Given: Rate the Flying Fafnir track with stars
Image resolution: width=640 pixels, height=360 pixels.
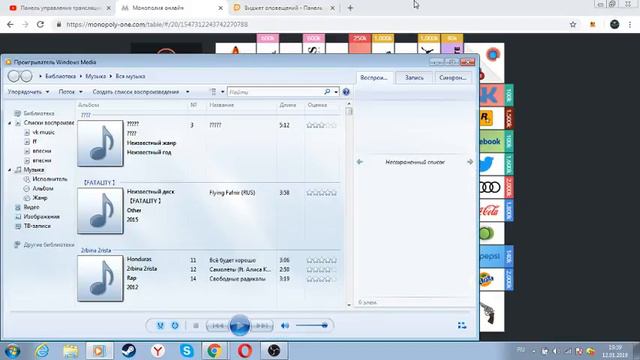Looking at the screenshot, I should pyautogui.click(x=322, y=193).
